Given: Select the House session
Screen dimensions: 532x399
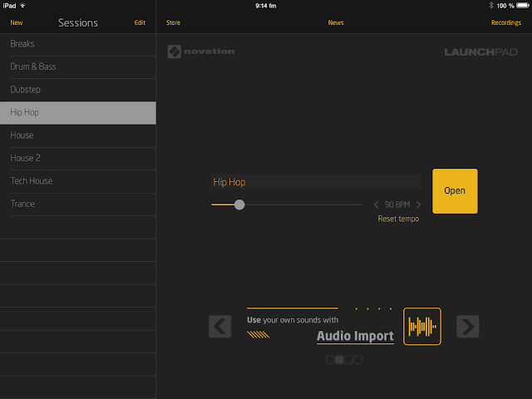Looking at the screenshot, I should 78,135.
